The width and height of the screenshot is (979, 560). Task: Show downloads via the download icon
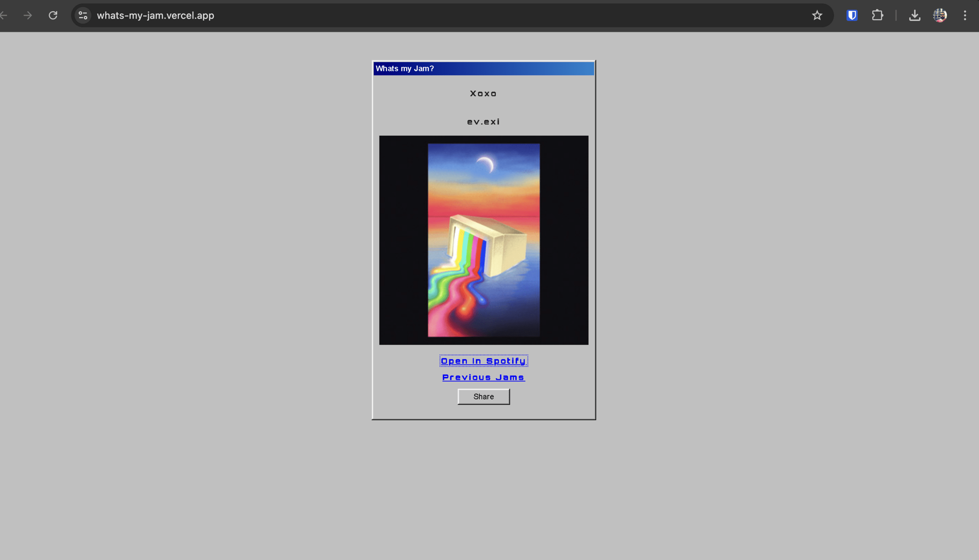[914, 15]
